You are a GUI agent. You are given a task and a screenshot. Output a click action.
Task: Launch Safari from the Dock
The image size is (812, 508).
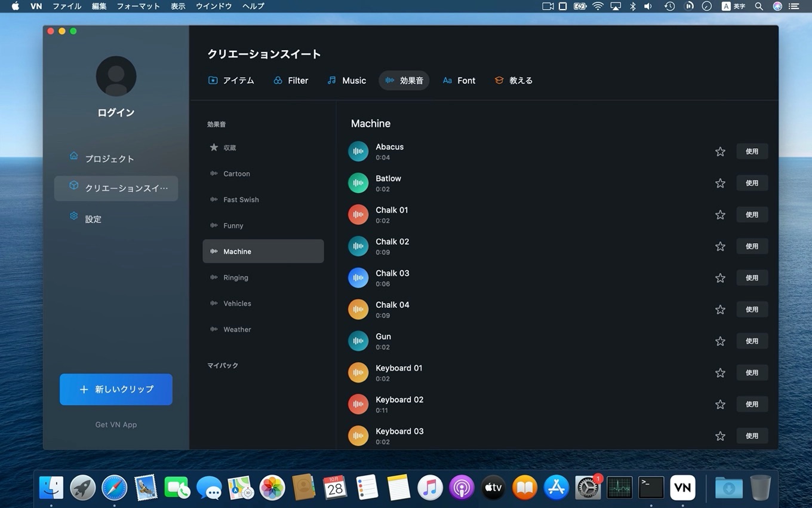click(x=114, y=488)
